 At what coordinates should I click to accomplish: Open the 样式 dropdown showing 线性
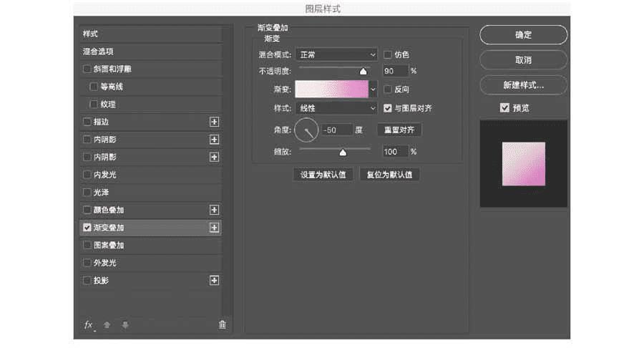point(336,108)
